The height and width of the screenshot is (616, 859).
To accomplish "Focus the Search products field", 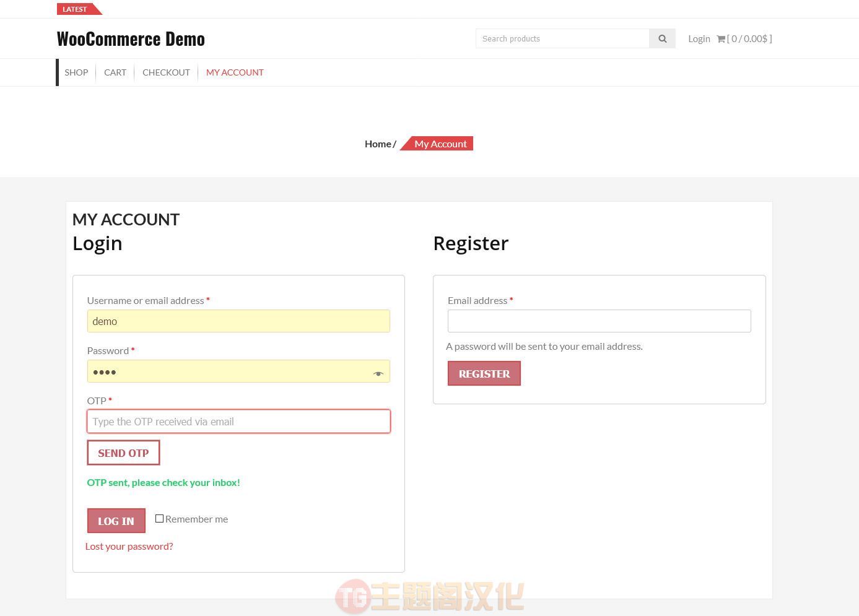I will pos(562,38).
